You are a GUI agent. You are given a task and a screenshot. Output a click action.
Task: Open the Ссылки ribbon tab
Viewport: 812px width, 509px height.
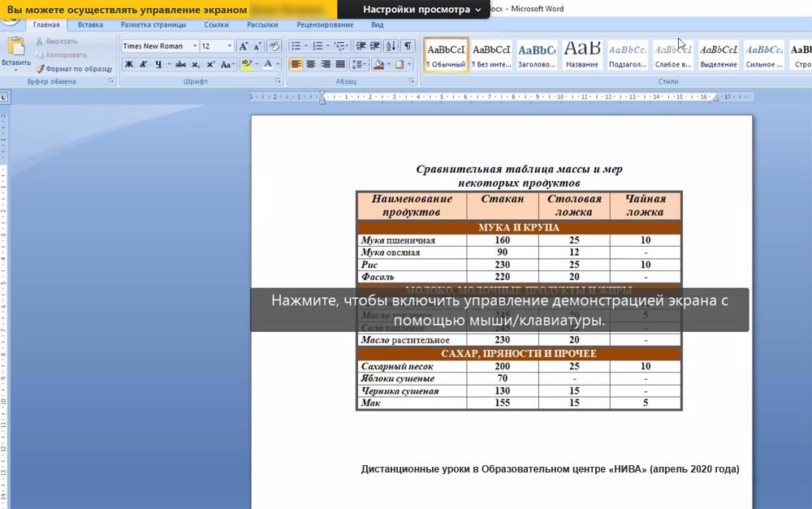(217, 24)
